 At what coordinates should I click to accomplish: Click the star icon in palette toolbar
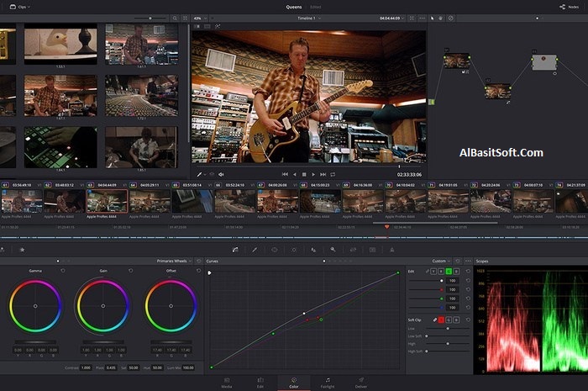pos(22,250)
